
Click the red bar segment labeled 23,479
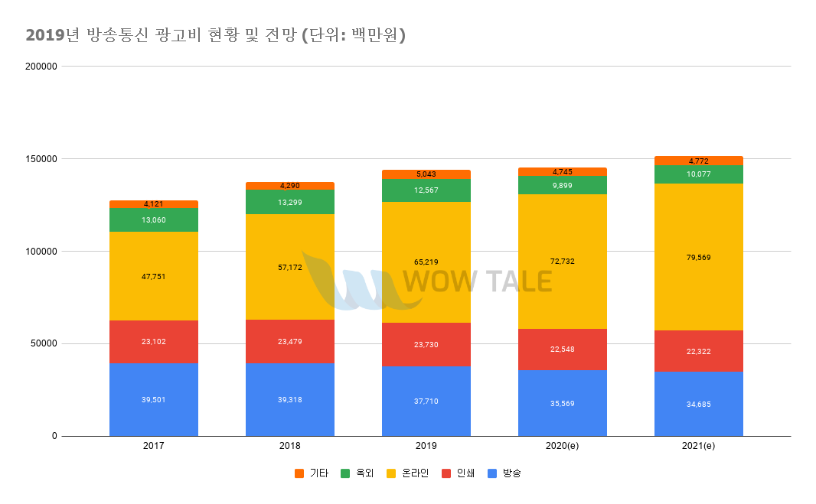290,342
